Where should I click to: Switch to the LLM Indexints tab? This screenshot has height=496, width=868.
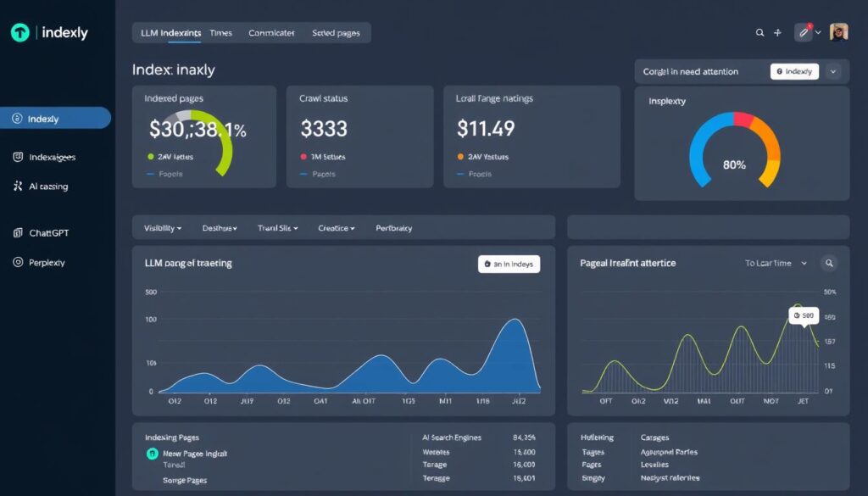click(171, 33)
